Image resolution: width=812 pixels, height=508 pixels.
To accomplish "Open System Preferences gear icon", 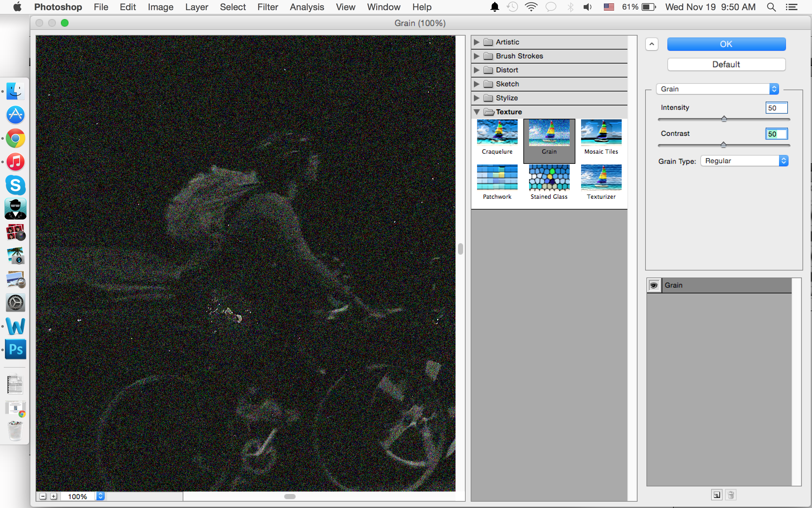I will [16, 303].
